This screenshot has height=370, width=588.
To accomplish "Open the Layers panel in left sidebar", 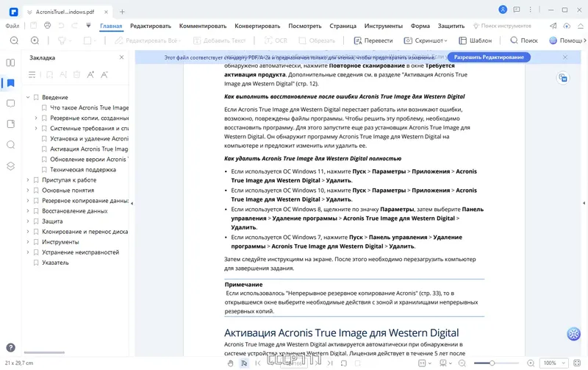I will pyautogui.click(x=10, y=166).
